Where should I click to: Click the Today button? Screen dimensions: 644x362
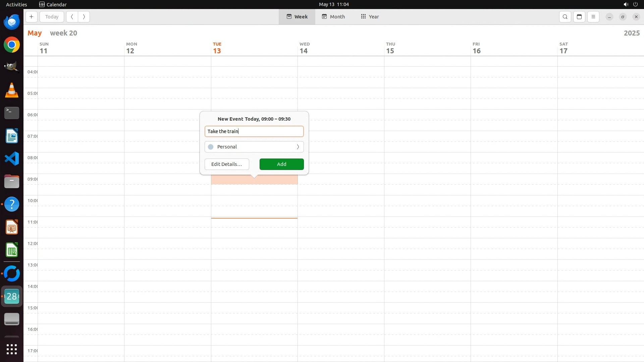[x=52, y=17]
